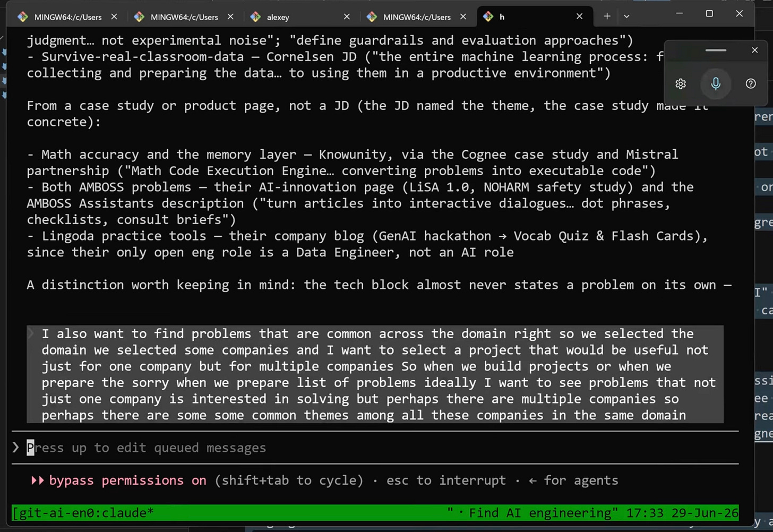Click the '17:33' time in the status bar

(x=644, y=513)
